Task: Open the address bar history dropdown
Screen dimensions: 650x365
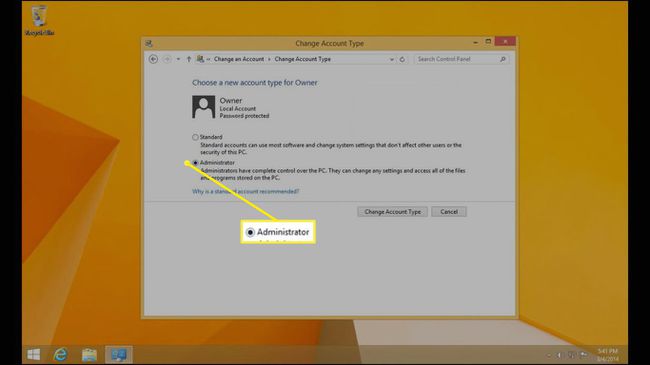Action: click(x=391, y=59)
